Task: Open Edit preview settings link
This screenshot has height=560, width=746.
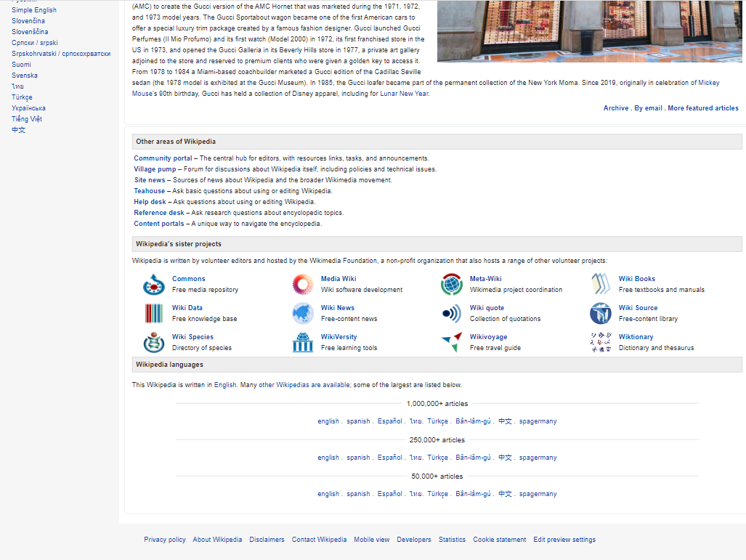Action: (x=564, y=540)
